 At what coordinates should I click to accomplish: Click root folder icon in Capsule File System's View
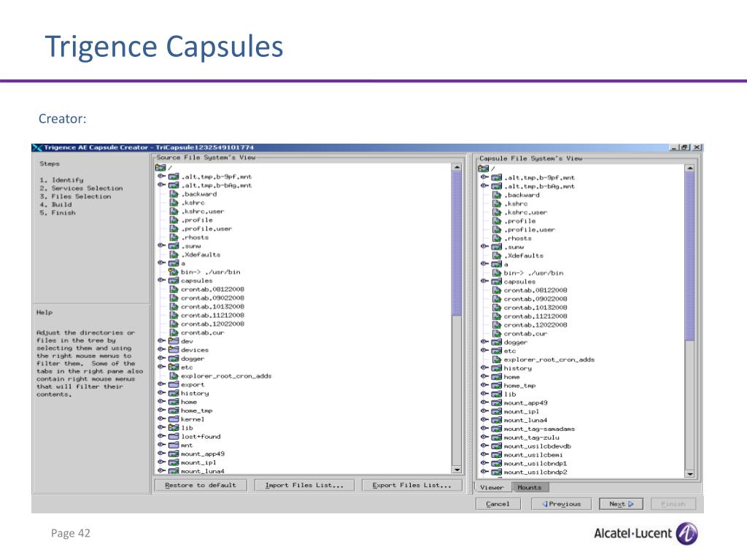(x=483, y=168)
